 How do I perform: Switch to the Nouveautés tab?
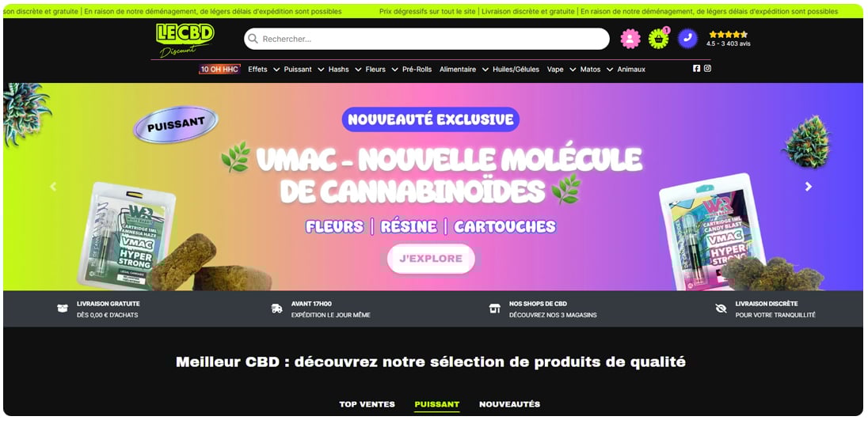pos(509,404)
